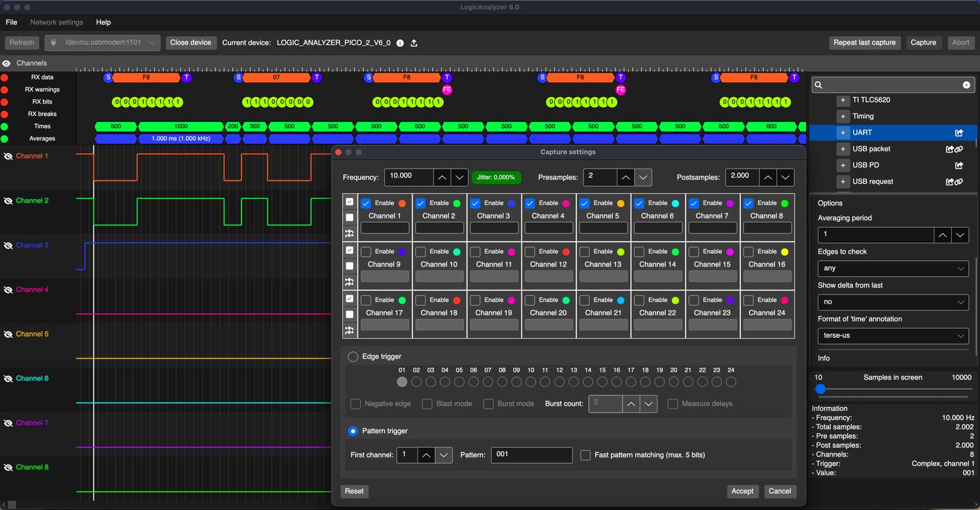Click the USB PD export icon

[959, 165]
